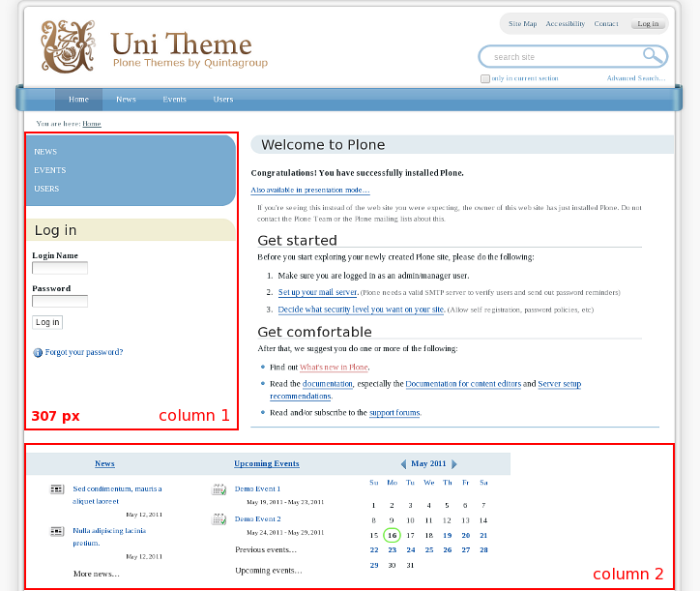
Task: Open the News navigation tab
Action: (x=126, y=100)
